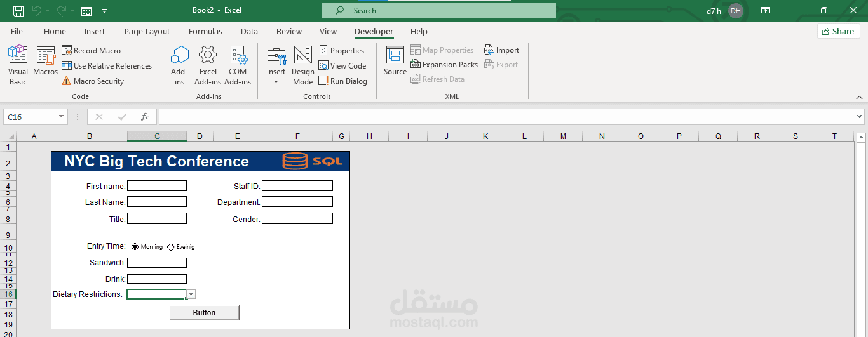
Task: Toggle Use Relative References
Action: coord(107,65)
